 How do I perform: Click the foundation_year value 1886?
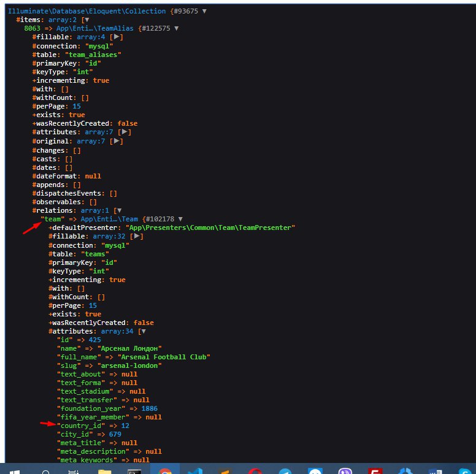149,408
